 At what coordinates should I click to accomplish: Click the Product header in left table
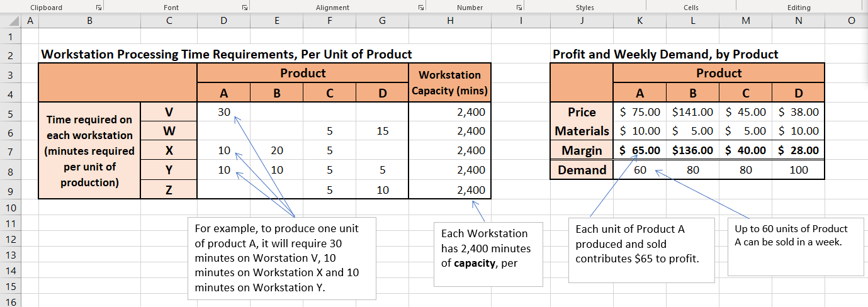(303, 73)
